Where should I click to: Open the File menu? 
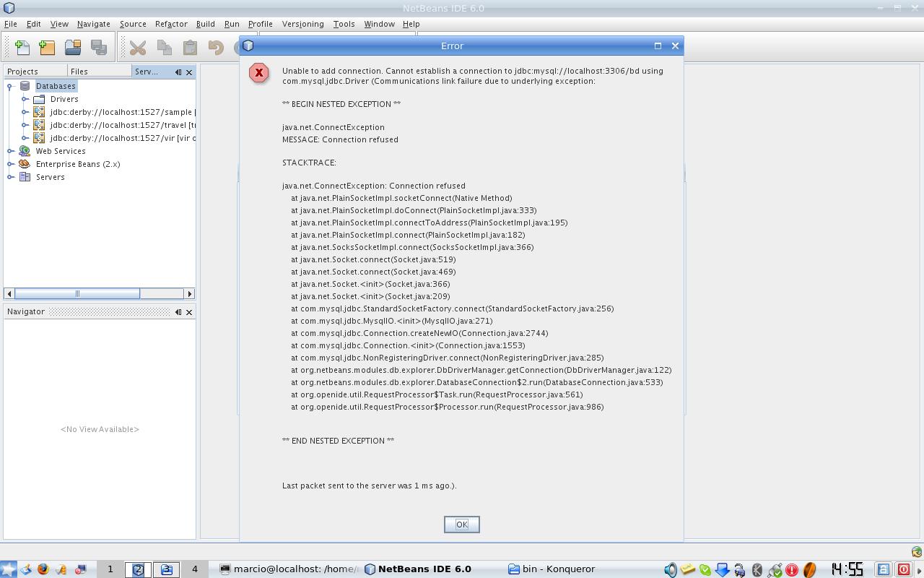(11, 24)
